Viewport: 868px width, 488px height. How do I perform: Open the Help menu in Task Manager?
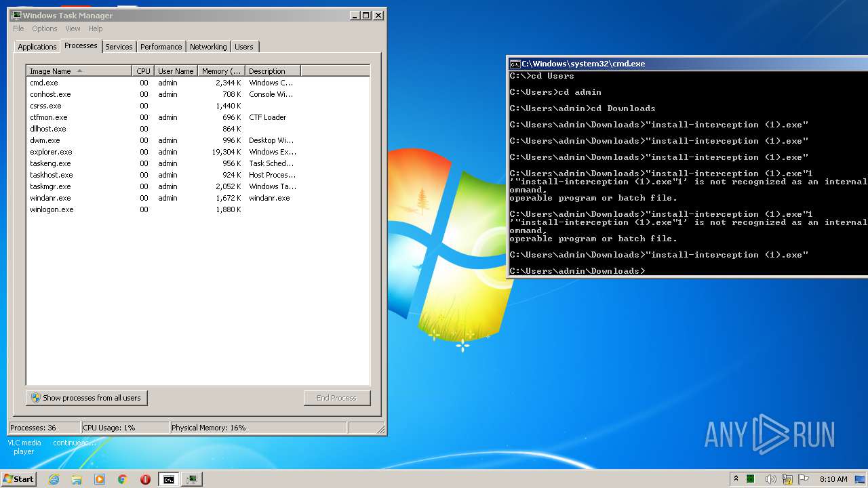point(96,28)
